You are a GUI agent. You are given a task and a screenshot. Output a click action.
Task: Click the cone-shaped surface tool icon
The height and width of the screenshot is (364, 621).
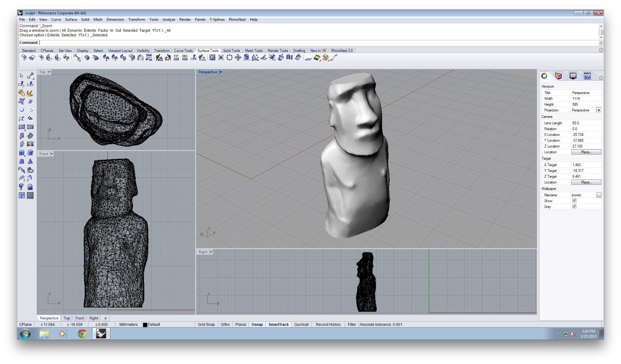tap(30, 161)
